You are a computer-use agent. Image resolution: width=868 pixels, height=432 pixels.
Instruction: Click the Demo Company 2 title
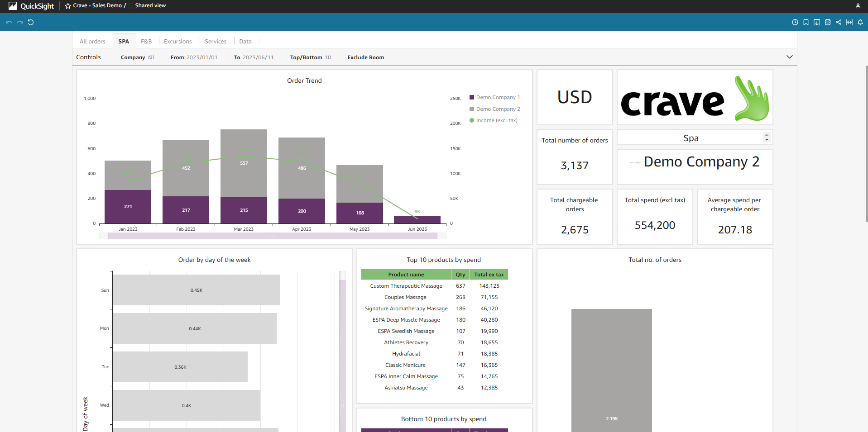pos(701,162)
